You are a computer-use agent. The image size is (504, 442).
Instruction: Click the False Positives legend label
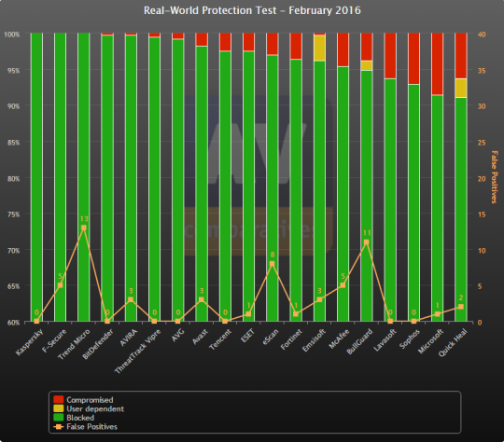91,426
